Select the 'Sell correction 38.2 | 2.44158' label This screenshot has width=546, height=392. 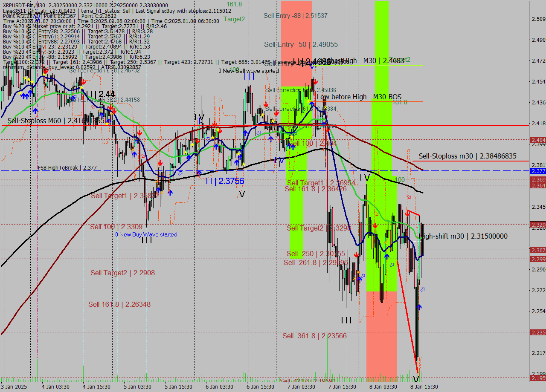tap(105, 100)
